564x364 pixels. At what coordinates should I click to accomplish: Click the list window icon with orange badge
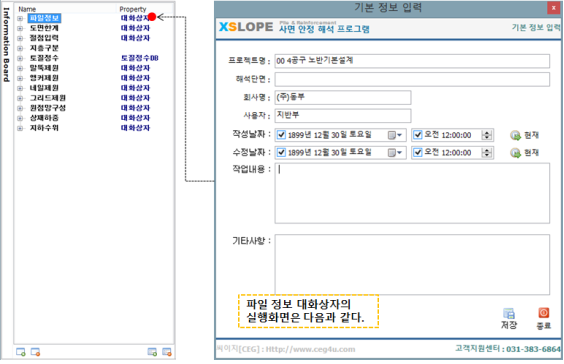point(167,352)
